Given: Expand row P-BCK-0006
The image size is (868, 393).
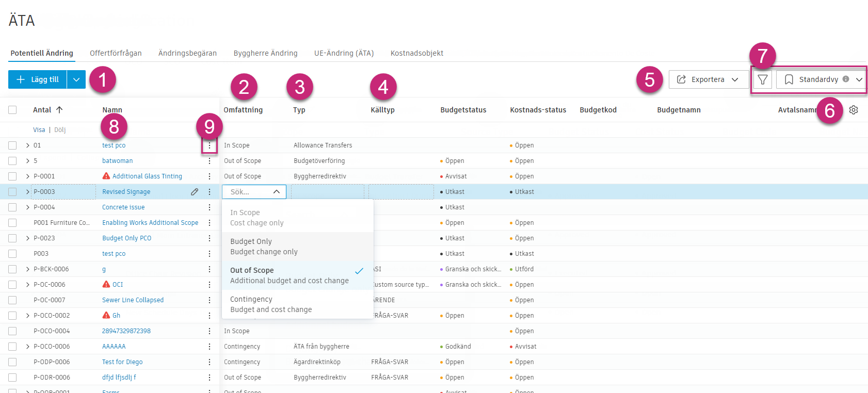Looking at the screenshot, I should (x=28, y=269).
